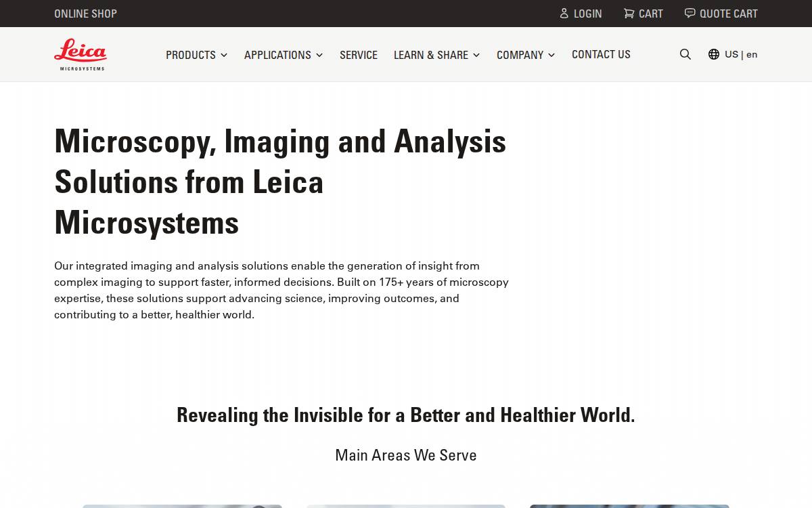Click the LOGIN link text
The height and width of the screenshot is (508, 812).
tap(587, 14)
